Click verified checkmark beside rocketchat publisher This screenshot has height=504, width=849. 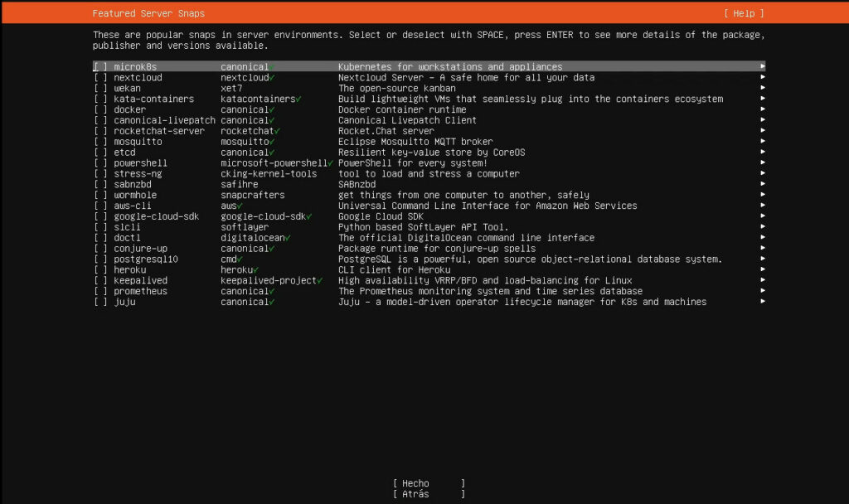tap(277, 132)
